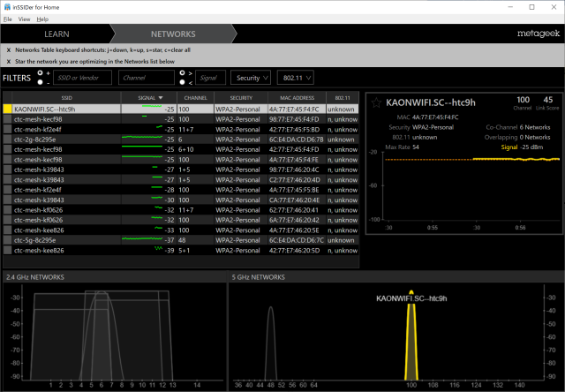
Task: Toggle swatch for ctc-5g-8c295e row
Action: (x=7, y=240)
